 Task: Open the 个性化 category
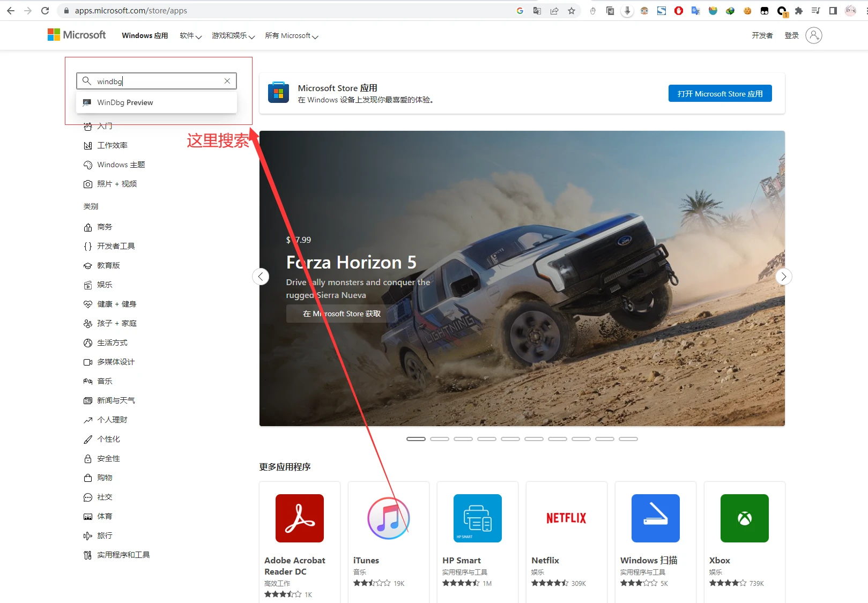click(102, 439)
